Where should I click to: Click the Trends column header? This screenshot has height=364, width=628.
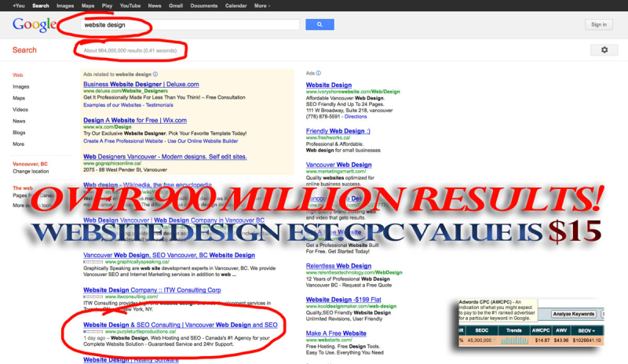(x=514, y=330)
